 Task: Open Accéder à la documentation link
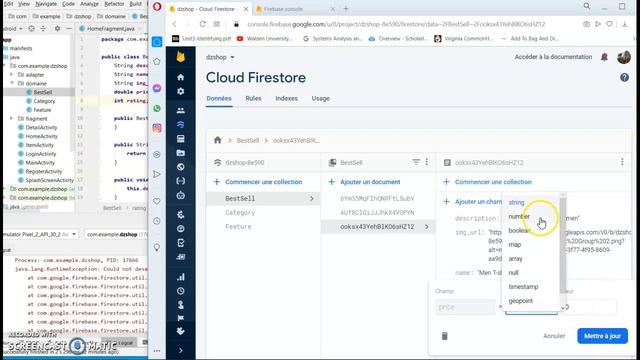pyautogui.click(x=553, y=57)
